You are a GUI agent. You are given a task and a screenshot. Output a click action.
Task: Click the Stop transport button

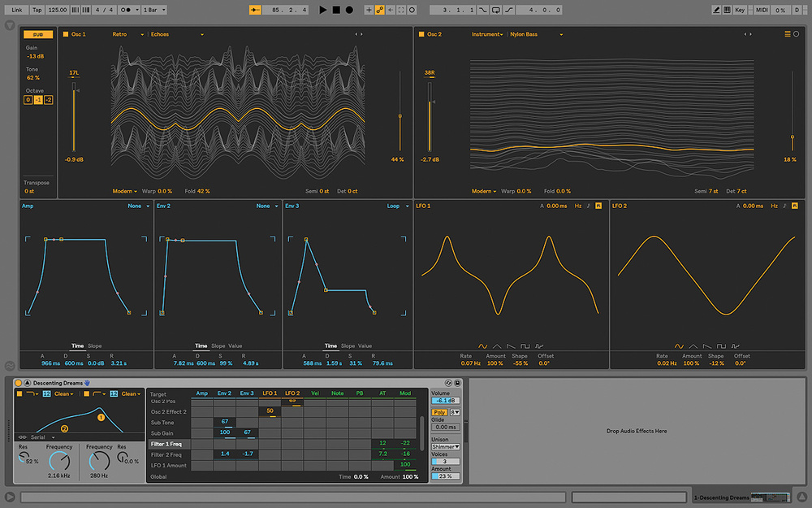(x=336, y=10)
